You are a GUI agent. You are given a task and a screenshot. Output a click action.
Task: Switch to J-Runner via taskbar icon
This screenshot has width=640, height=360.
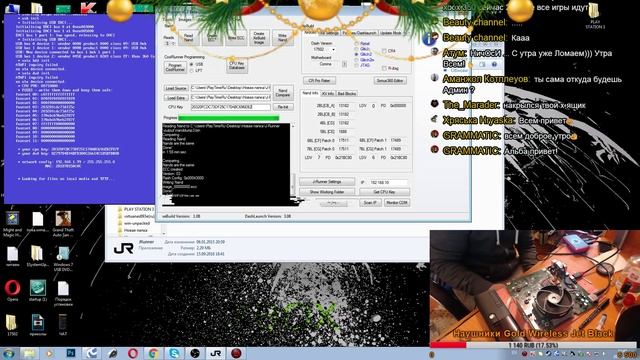point(216,353)
